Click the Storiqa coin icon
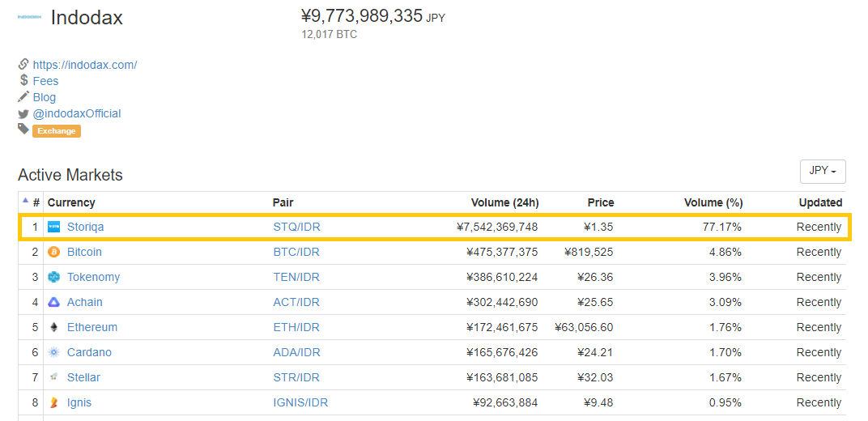 pos(54,227)
